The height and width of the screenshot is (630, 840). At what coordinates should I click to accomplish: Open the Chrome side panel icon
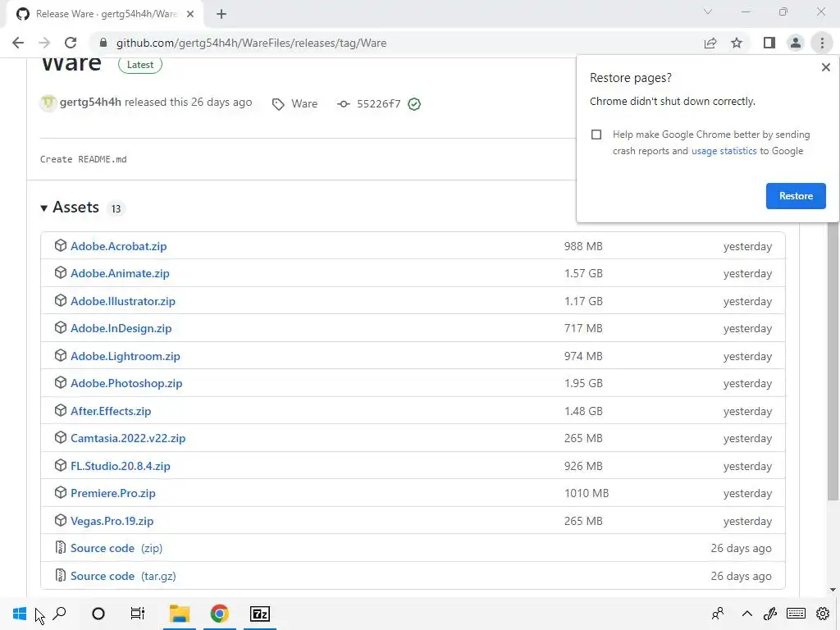coord(769,43)
